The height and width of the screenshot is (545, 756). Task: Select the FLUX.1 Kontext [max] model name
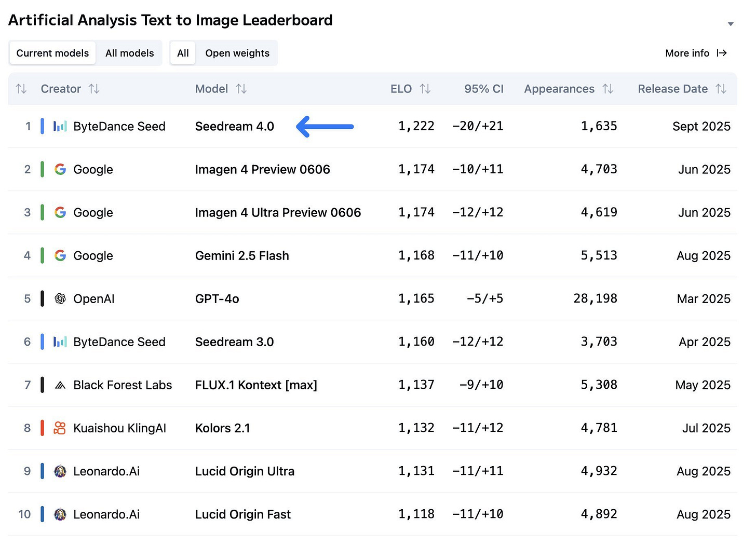[x=256, y=385]
